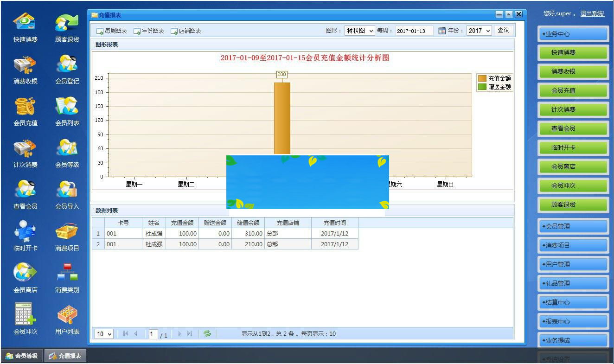Change the 年份 year dropdown
Viewport: 614px width, 364px height.
(479, 30)
